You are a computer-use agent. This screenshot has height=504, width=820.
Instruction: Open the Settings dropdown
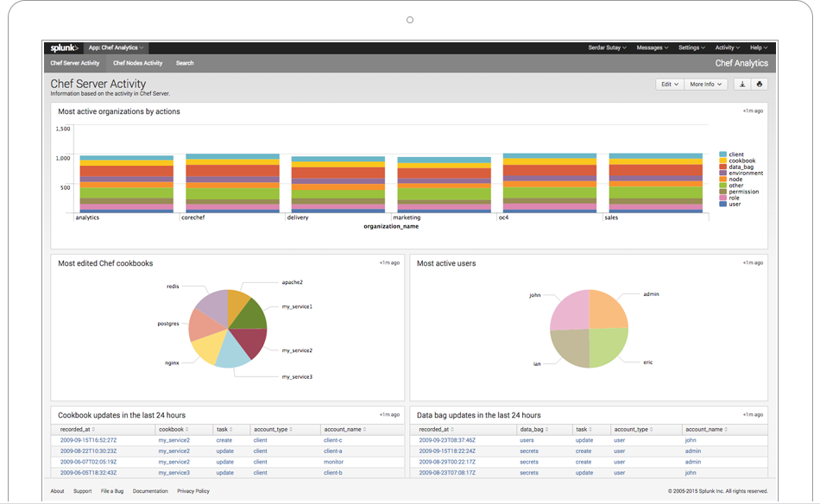(691, 47)
